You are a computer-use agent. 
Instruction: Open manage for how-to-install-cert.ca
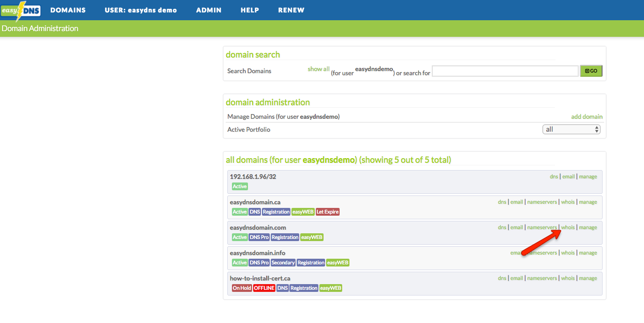[588, 278]
